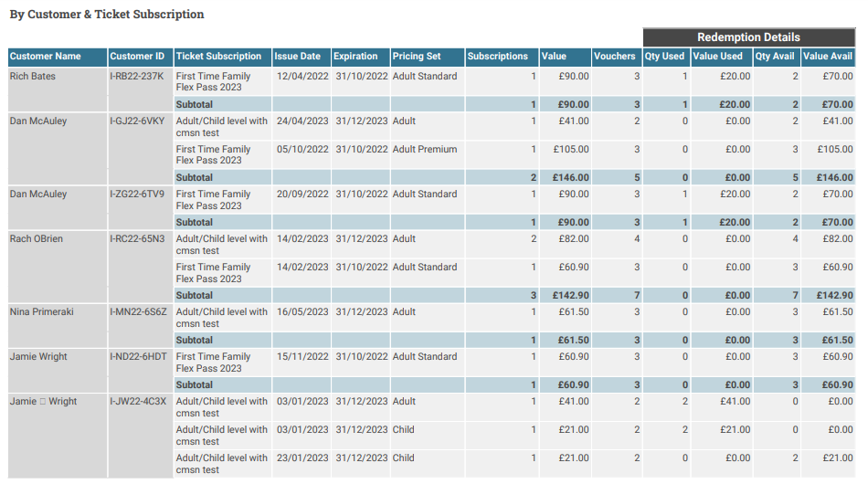Click Nina Primeraki's Adult/Child level subscription cell
The image size is (868, 484).
click(x=221, y=318)
